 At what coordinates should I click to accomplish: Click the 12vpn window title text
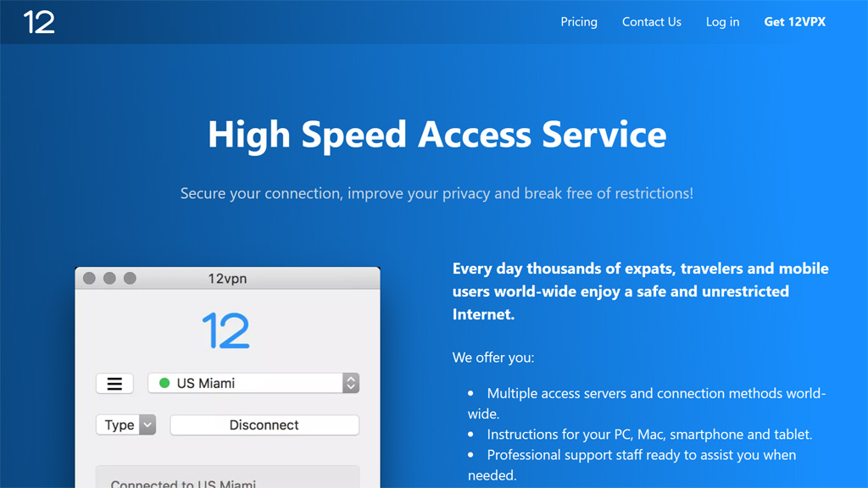[227, 278]
